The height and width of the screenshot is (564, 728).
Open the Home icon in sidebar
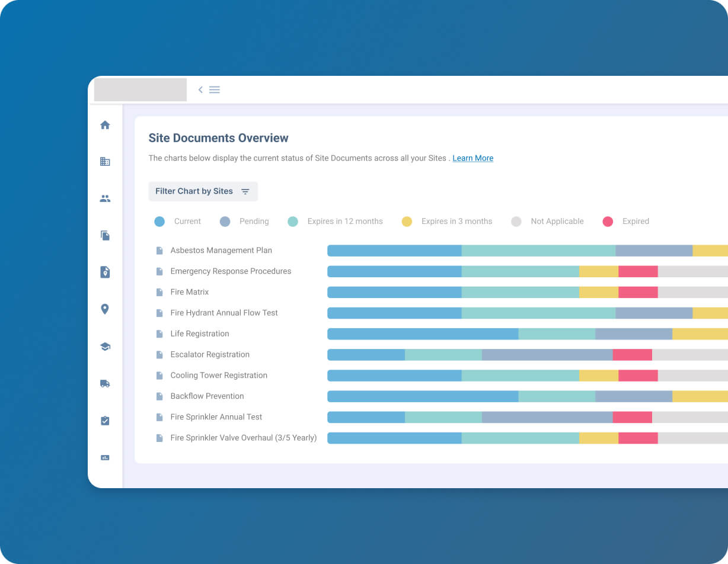[x=105, y=125]
